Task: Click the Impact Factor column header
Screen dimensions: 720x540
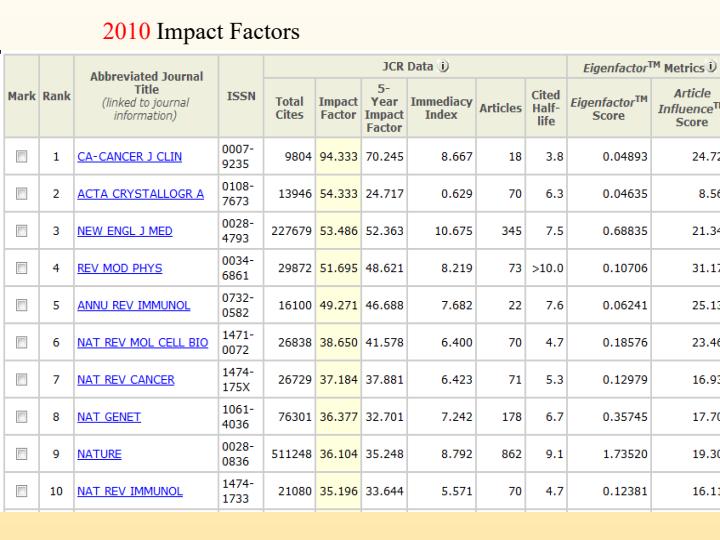Action: [x=338, y=108]
